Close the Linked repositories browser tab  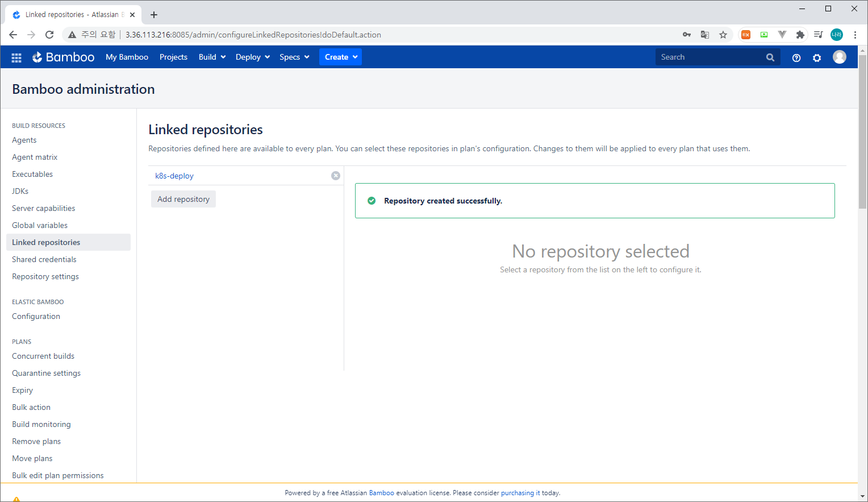click(x=132, y=15)
